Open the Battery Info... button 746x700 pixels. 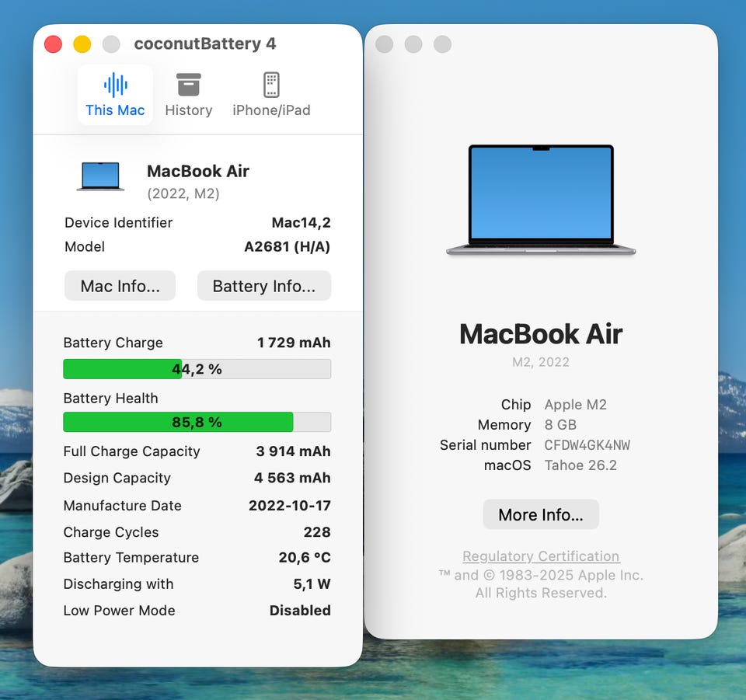point(264,286)
